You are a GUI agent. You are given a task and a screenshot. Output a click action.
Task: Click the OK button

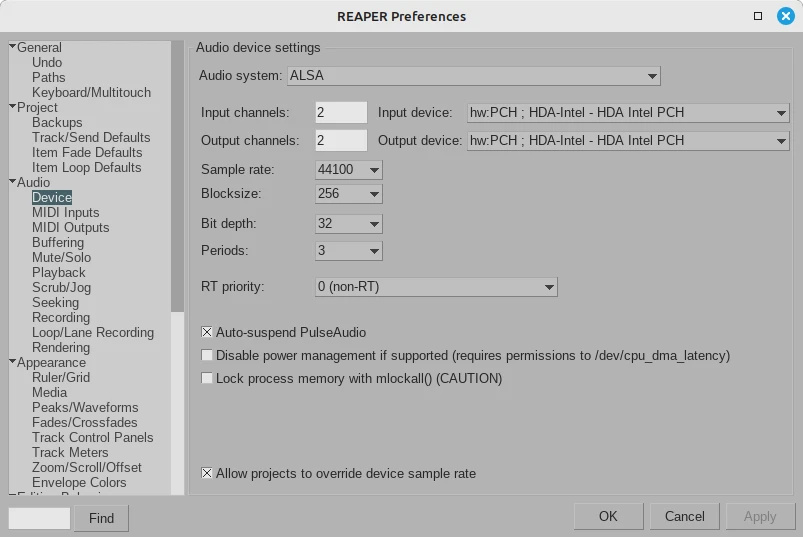pos(608,516)
